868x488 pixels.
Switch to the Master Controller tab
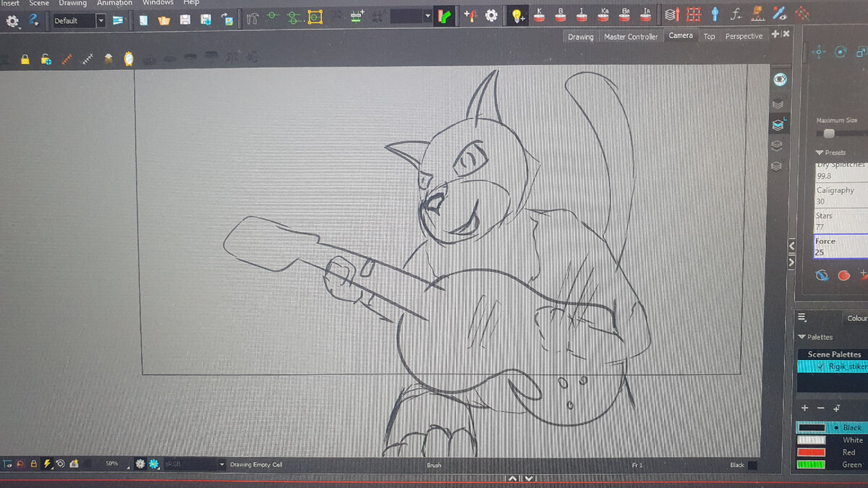coord(631,37)
